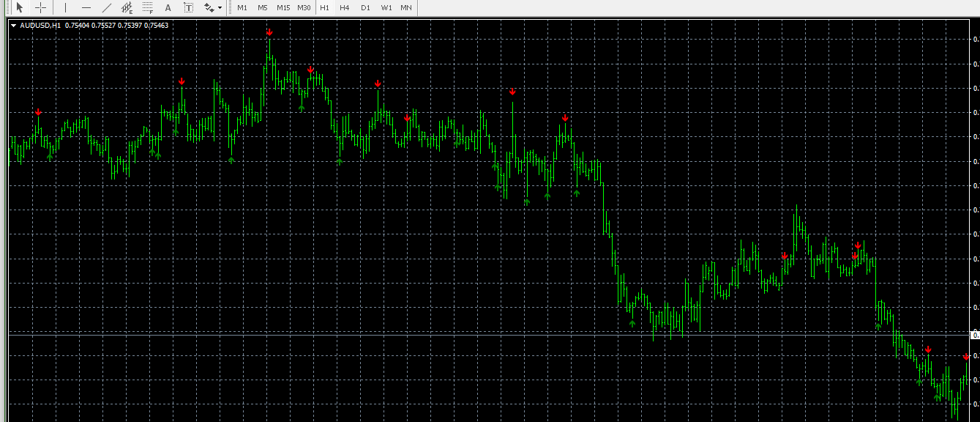980x422 pixels.
Task: Switch chart to H4 timeframe
Action: [x=345, y=7]
